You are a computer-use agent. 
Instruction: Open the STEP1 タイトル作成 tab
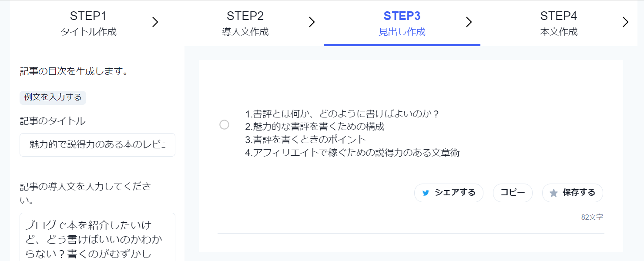click(88, 23)
